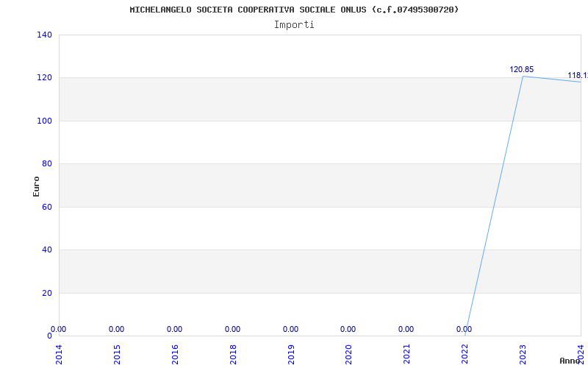588x368 pixels.
Task: Select the 2021 year label
Action: pos(407,354)
